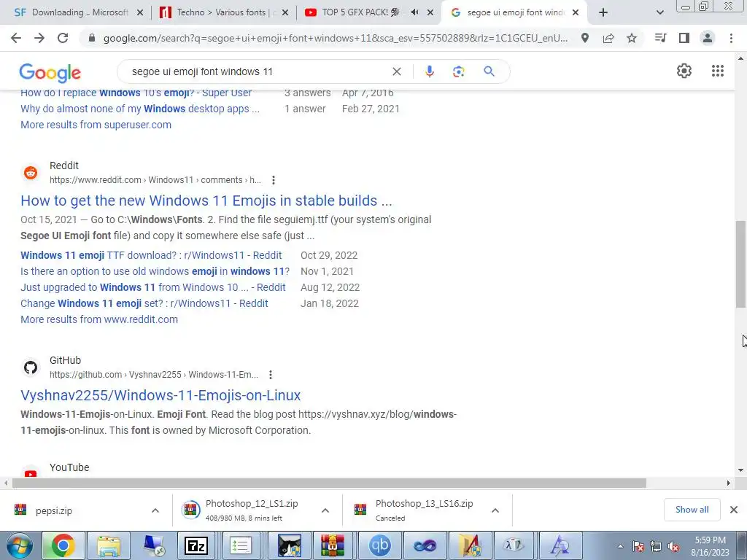
Task: Open More results from www.reddit.com
Action: [x=99, y=319]
